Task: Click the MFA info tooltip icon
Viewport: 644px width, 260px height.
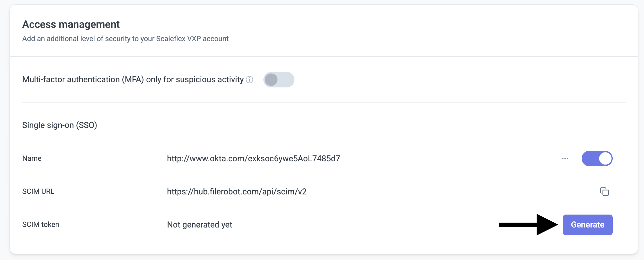Action: point(250,80)
